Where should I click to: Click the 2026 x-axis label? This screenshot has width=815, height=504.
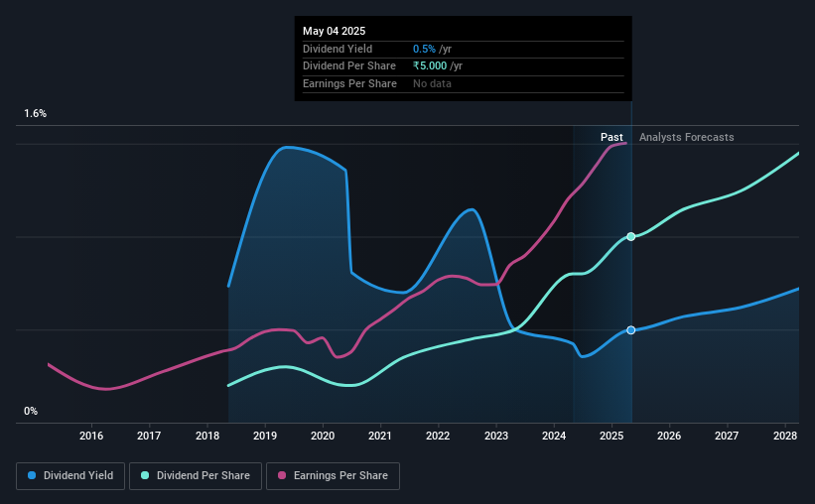coord(669,436)
